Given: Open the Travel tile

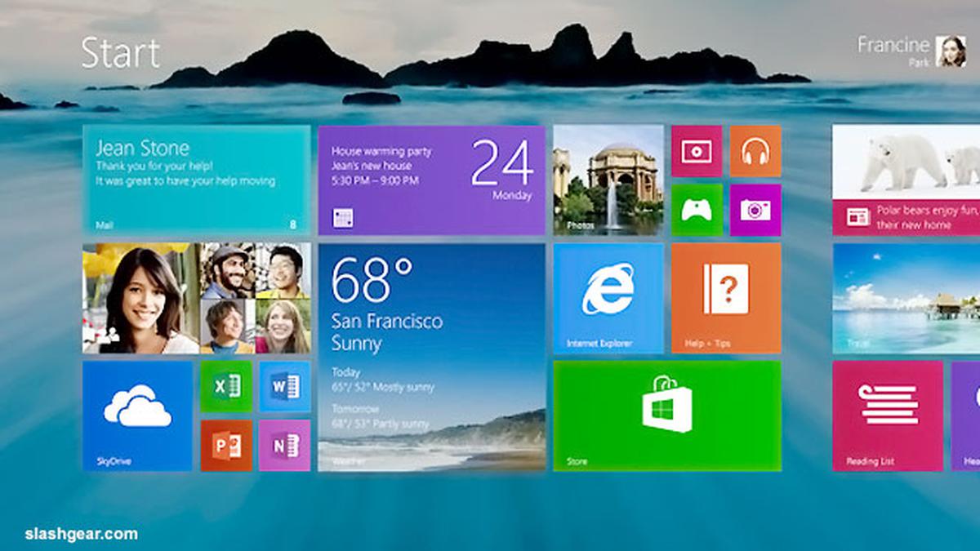Looking at the screenshot, I should tap(906, 298).
